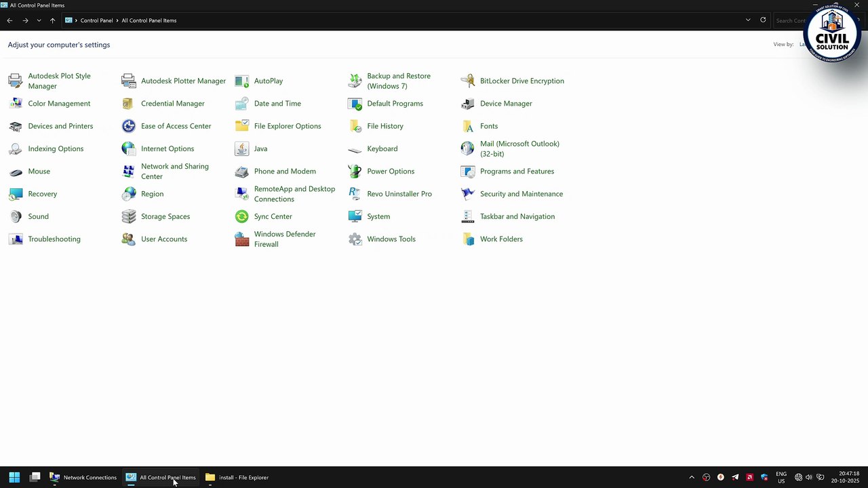Open the Recovery icon
Viewport: 868px width, 488px height.
[x=16, y=194]
